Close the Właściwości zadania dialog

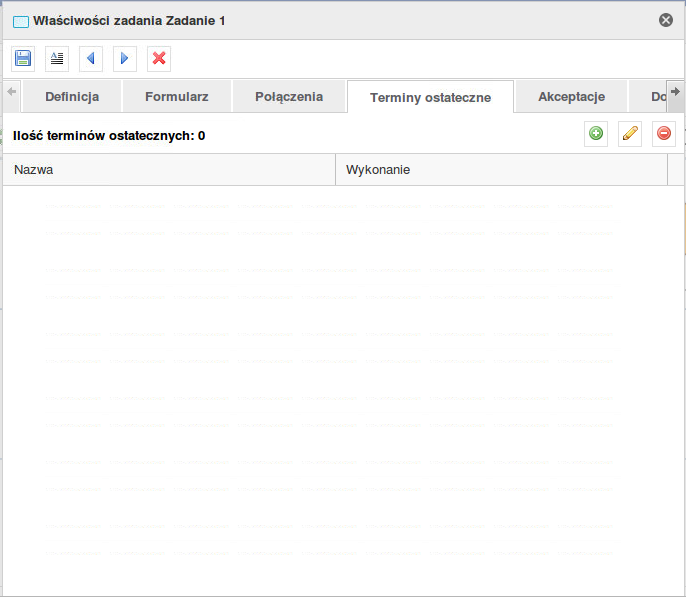tap(666, 20)
